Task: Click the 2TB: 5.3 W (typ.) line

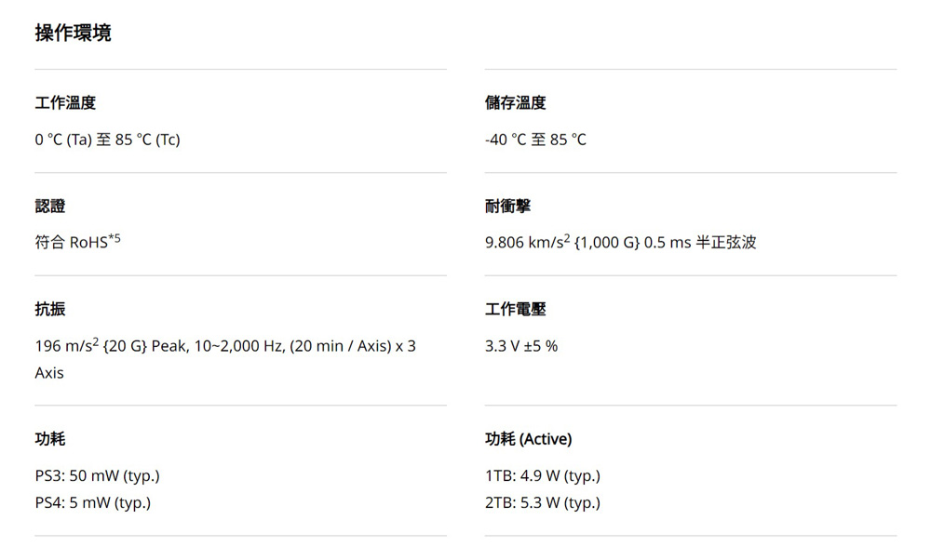Action: point(543,503)
